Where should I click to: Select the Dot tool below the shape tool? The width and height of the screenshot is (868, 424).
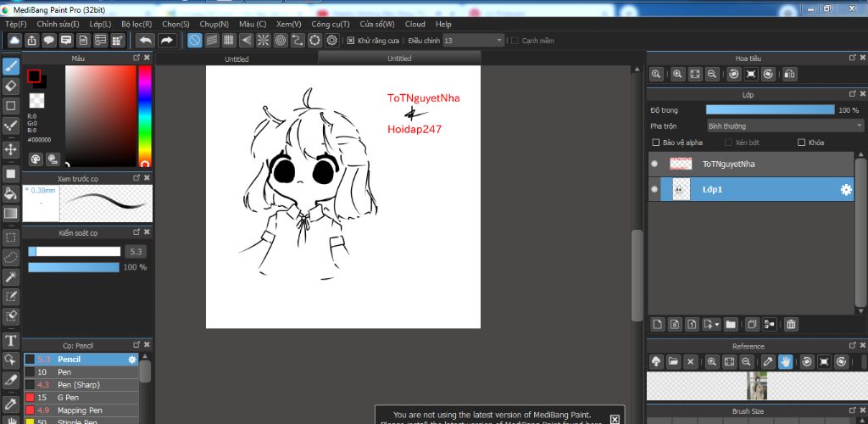[11, 126]
